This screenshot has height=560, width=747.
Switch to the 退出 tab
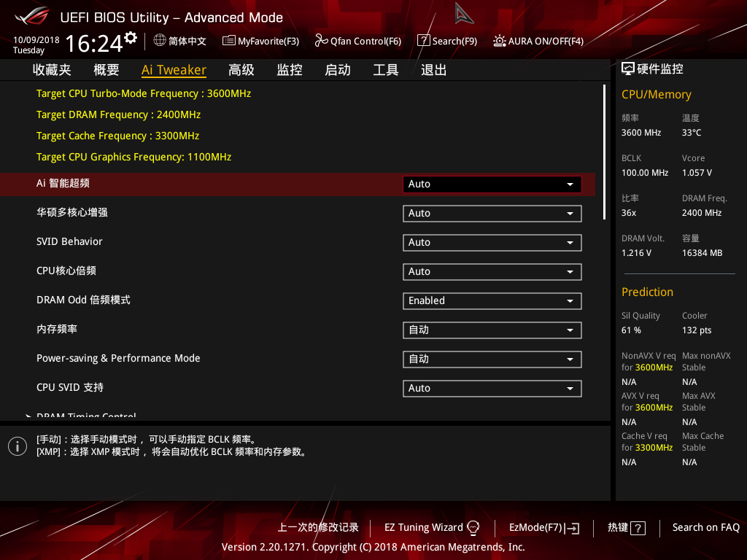[x=433, y=69]
